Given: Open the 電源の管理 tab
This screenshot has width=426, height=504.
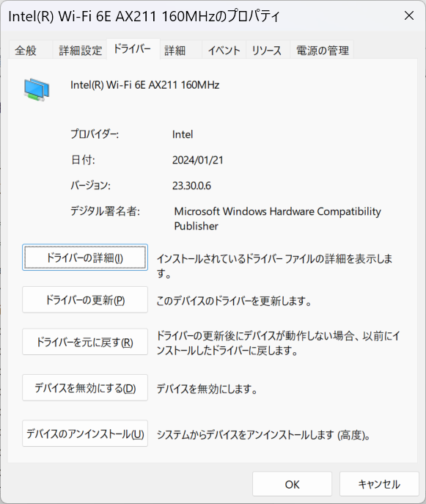Looking at the screenshot, I should [x=322, y=51].
